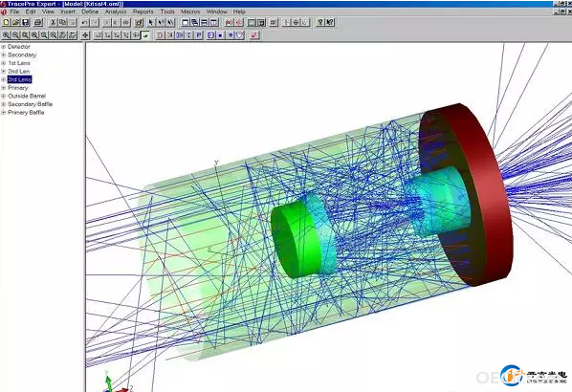The image size is (572, 392).
Task: Click the Open file folder icon
Action: tap(15, 23)
